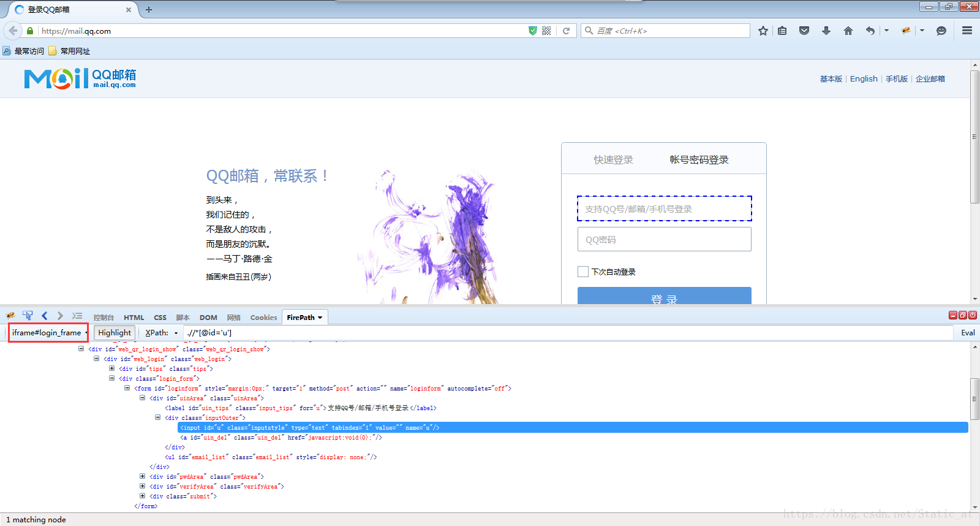Click the blue 登录 login button

click(x=665, y=295)
